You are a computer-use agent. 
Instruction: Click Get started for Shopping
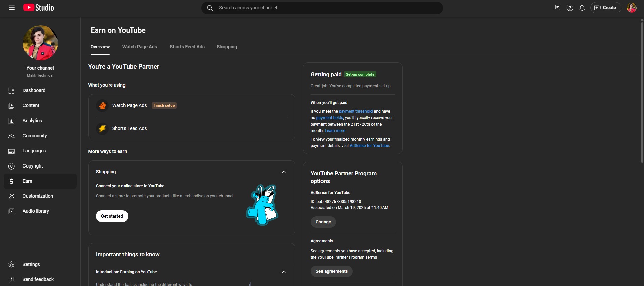(112, 216)
